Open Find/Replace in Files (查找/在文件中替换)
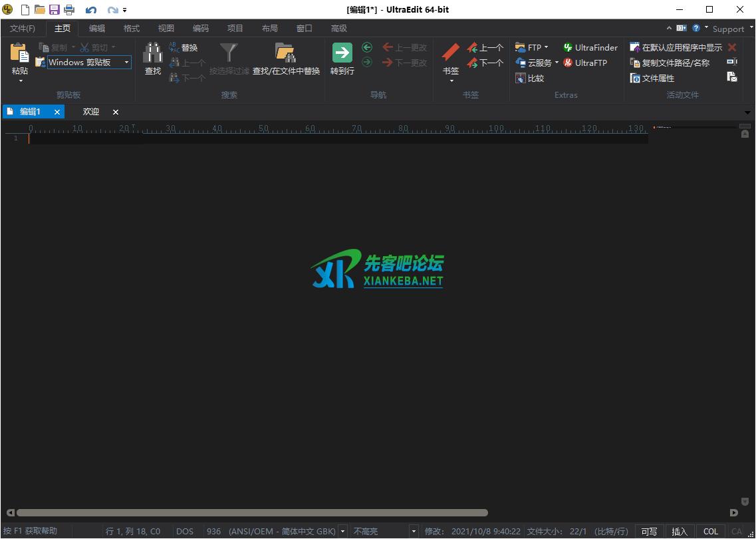 pos(286,53)
